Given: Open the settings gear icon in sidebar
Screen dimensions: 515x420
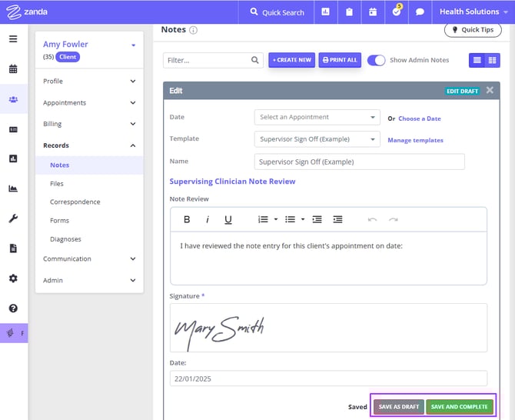Looking at the screenshot, I should 13,278.
